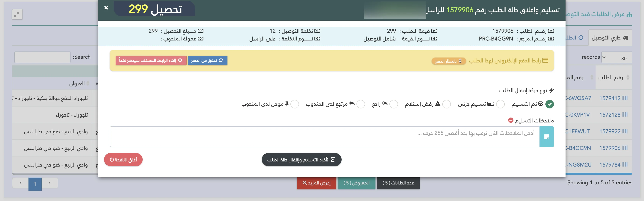Select the 'مؤجل لدى المندوب' radio option
Image resolution: width=644 pixels, height=201 pixels.
pos(295,104)
